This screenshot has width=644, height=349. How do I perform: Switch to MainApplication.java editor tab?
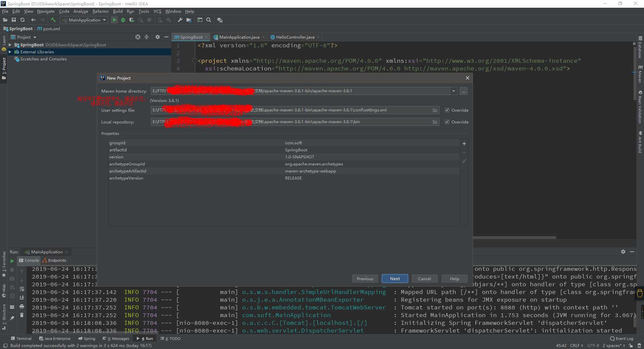(x=239, y=37)
